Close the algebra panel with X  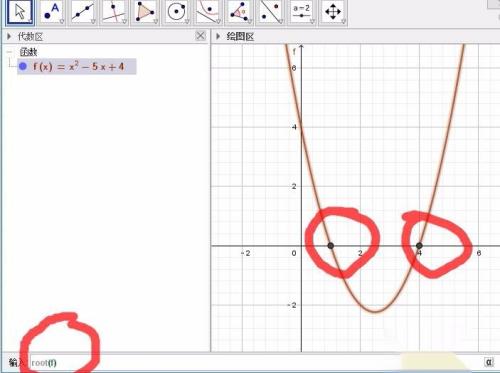click(200, 35)
